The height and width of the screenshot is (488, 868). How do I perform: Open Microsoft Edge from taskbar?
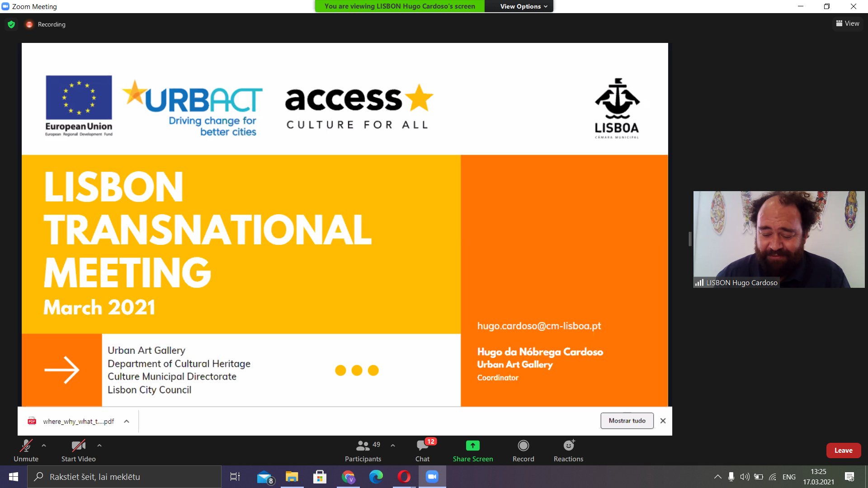(376, 477)
